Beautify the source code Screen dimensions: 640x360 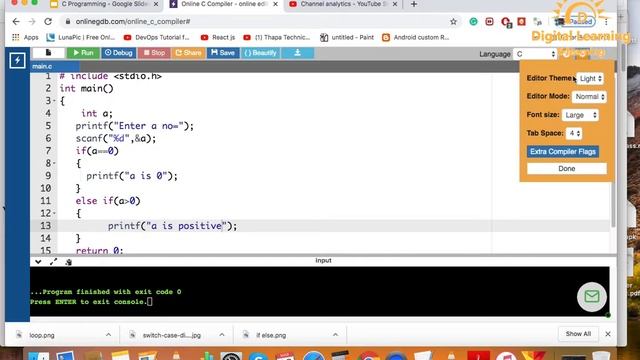260,53
